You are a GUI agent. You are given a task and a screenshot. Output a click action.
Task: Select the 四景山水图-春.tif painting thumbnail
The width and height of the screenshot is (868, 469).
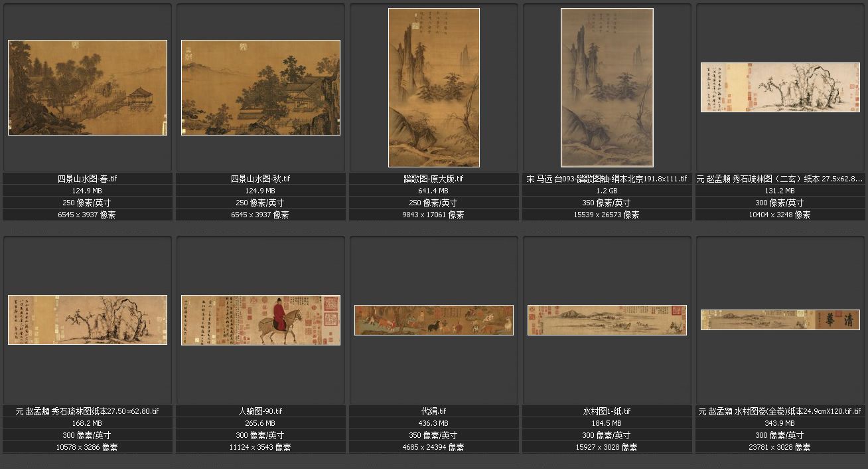click(x=88, y=88)
